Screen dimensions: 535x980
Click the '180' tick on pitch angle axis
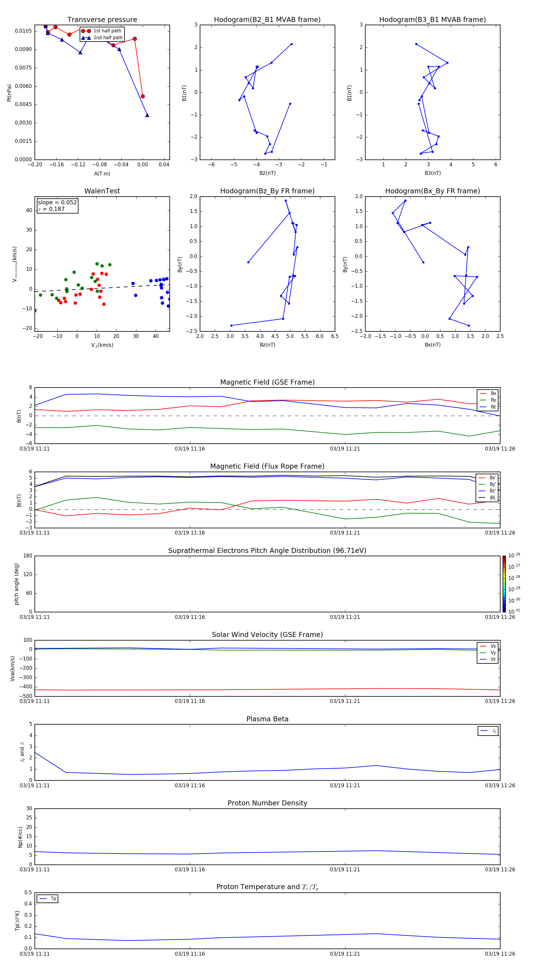click(x=28, y=556)
